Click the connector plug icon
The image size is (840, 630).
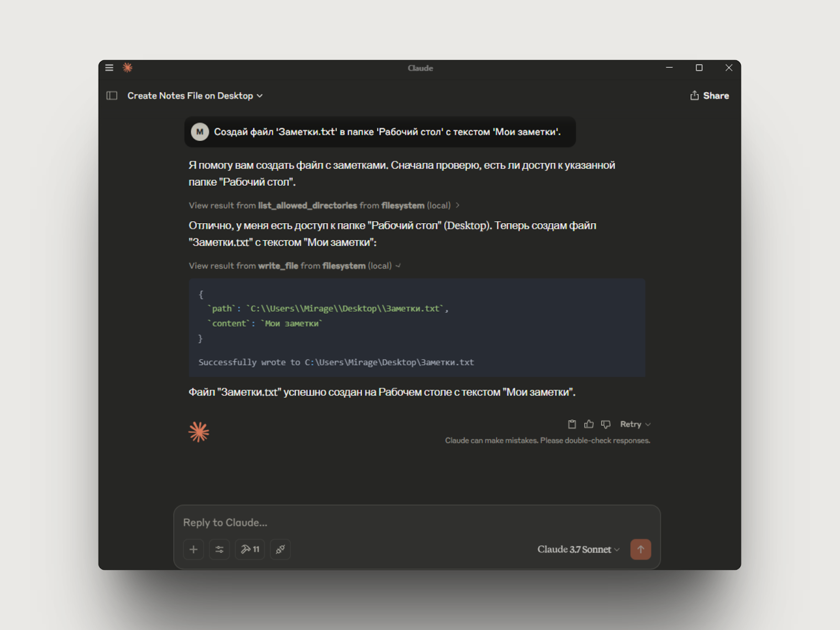(280, 549)
